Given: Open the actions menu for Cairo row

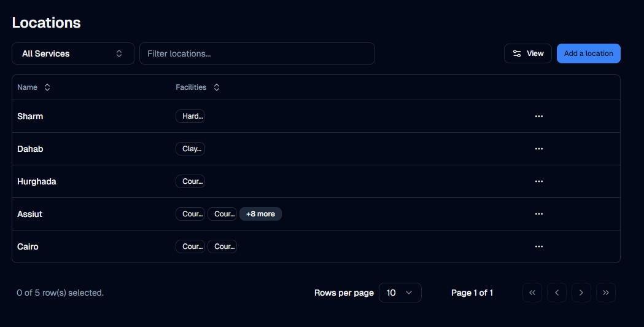Looking at the screenshot, I should (x=539, y=246).
